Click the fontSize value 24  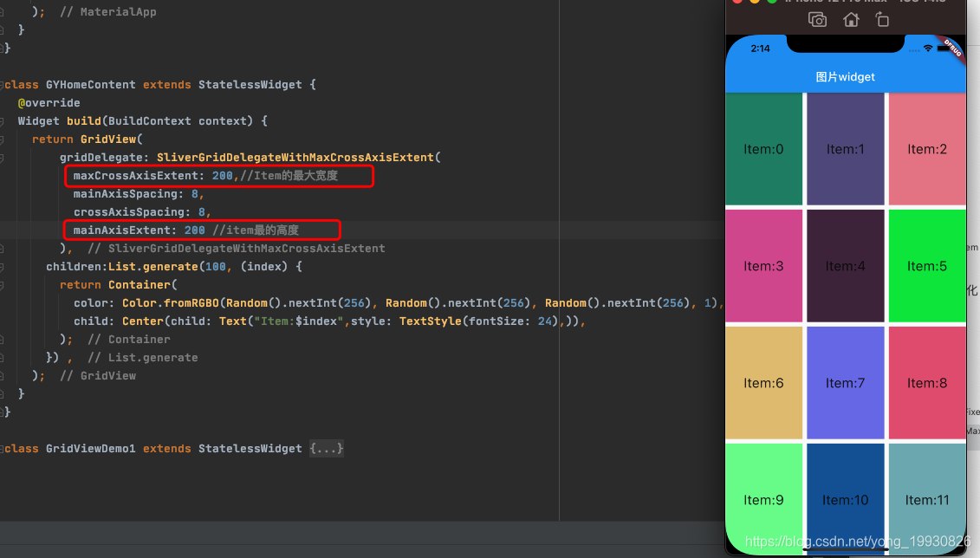point(544,321)
